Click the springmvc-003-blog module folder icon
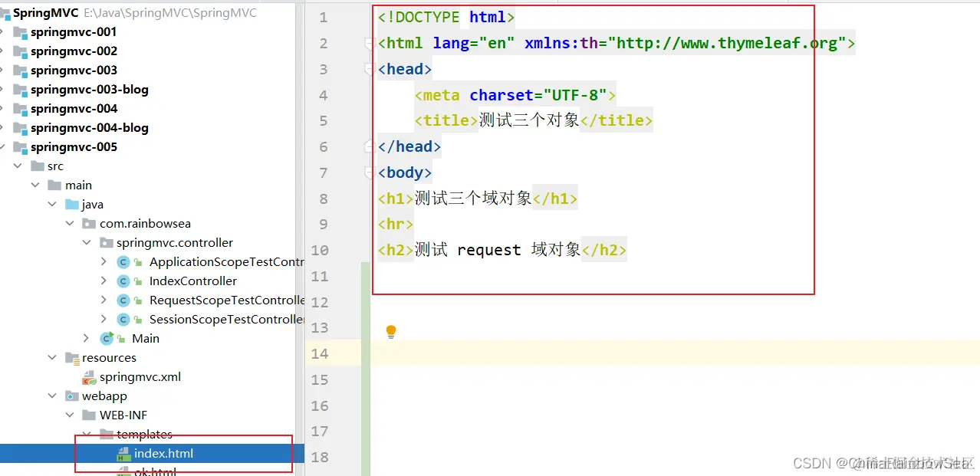980x476 pixels. [21, 90]
